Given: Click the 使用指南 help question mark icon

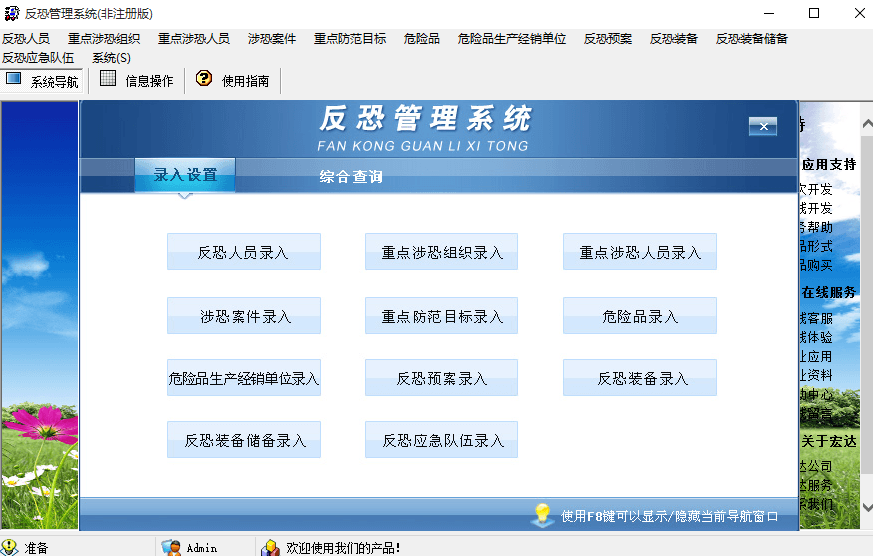Looking at the screenshot, I should 204,79.
